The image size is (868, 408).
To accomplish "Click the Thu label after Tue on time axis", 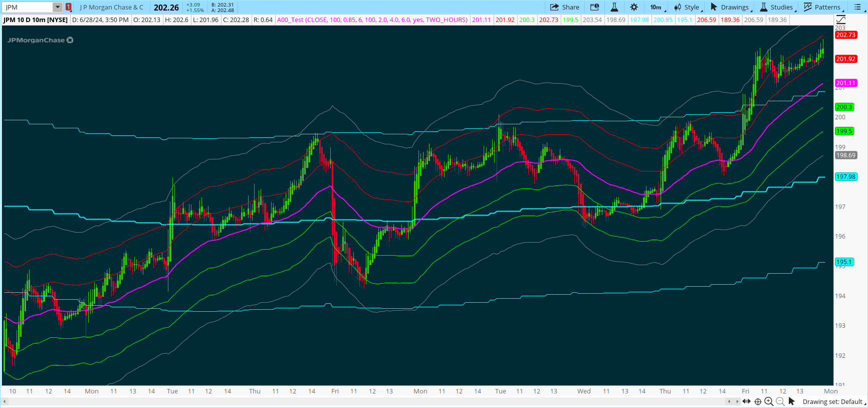I will click(255, 391).
